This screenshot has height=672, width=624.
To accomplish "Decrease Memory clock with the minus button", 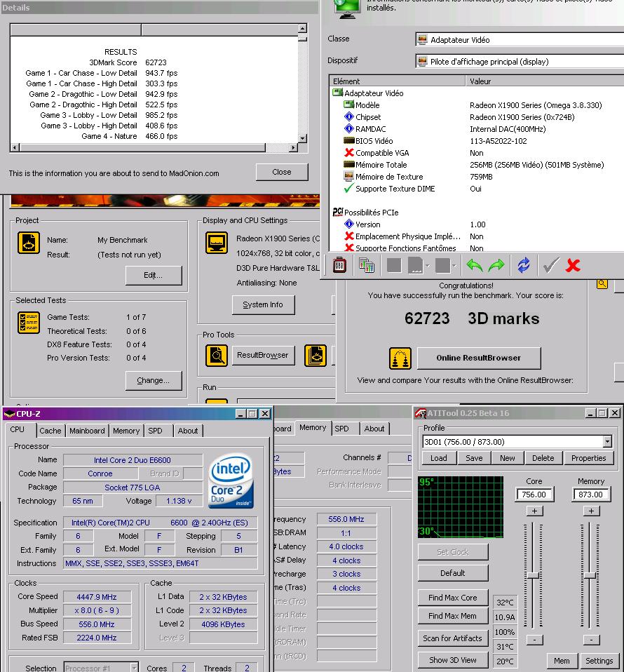I will coord(591,640).
